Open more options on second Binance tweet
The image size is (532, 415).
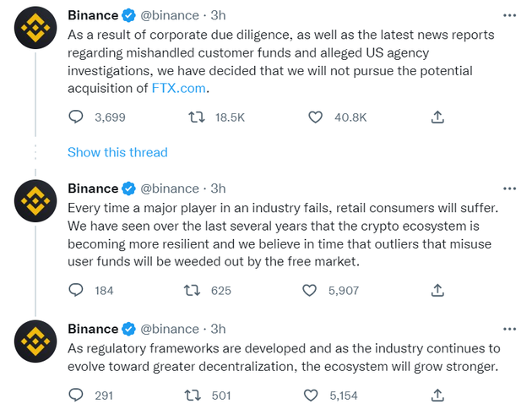pyautogui.click(x=509, y=188)
